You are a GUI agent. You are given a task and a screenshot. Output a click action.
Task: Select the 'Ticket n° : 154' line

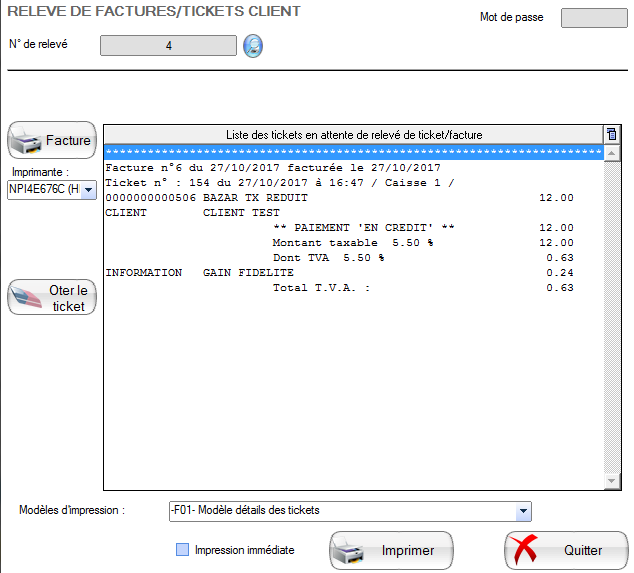[x=279, y=183]
